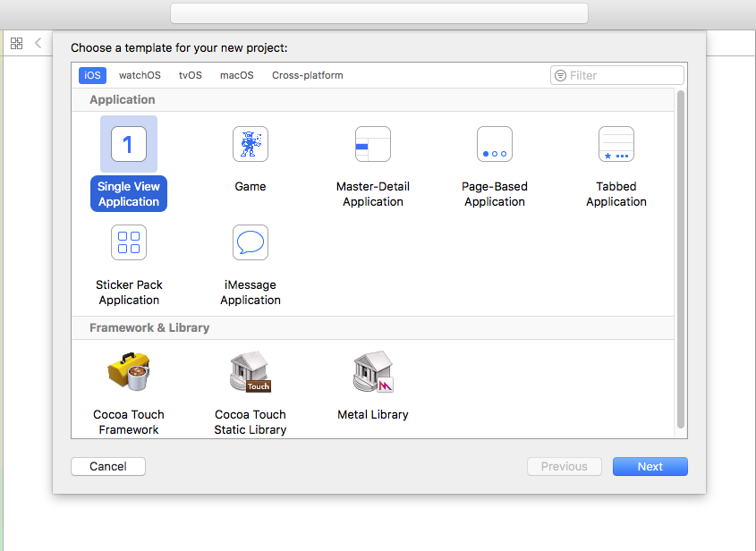Switch to the tvOS tab
The width and height of the screenshot is (756, 551).
(x=191, y=75)
